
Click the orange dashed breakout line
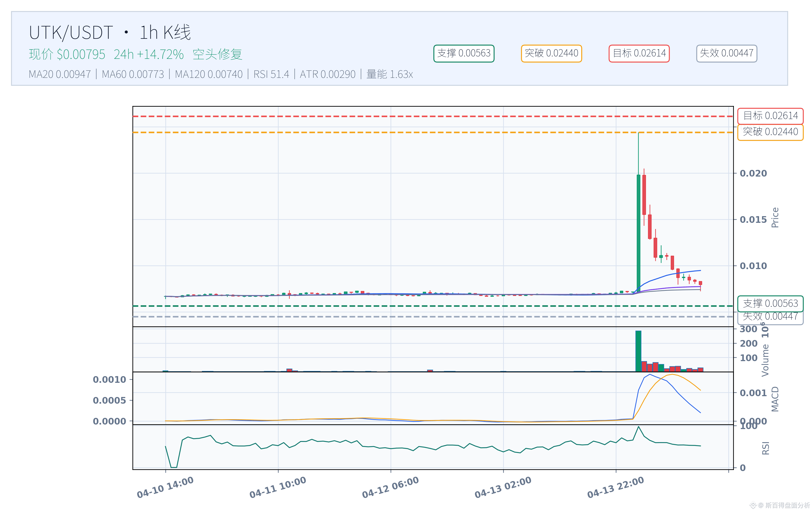coord(433,133)
